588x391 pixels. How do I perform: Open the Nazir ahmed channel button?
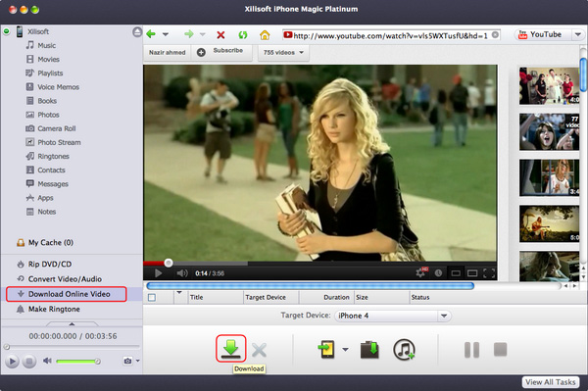[168, 53]
